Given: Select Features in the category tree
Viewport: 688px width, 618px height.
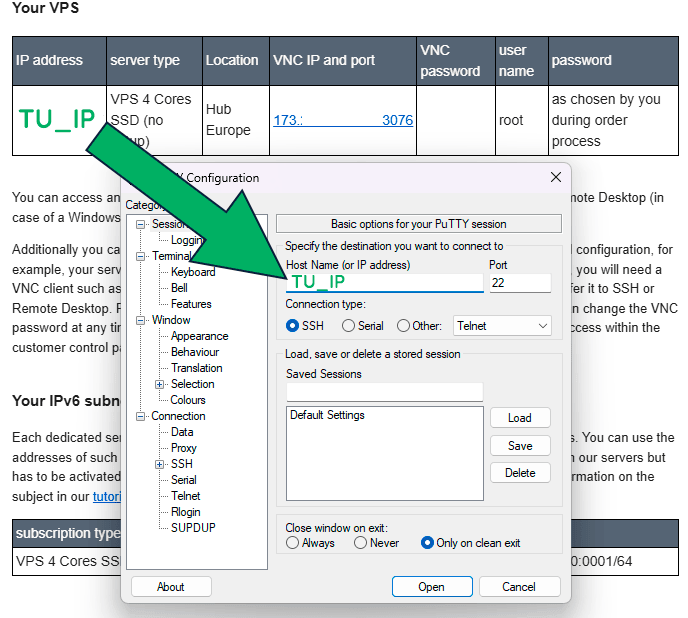Looking at the screenshot, I should (x=191, y=304).
